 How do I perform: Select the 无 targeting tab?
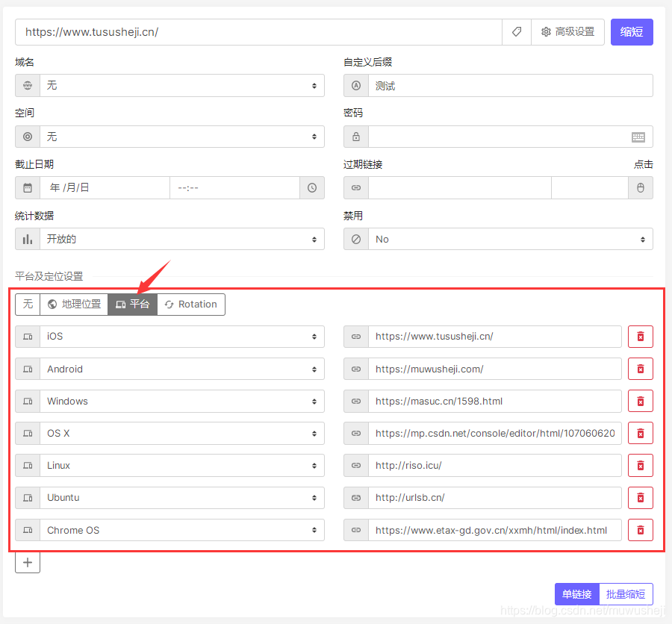pyautogui.click(x=28, y=305)
